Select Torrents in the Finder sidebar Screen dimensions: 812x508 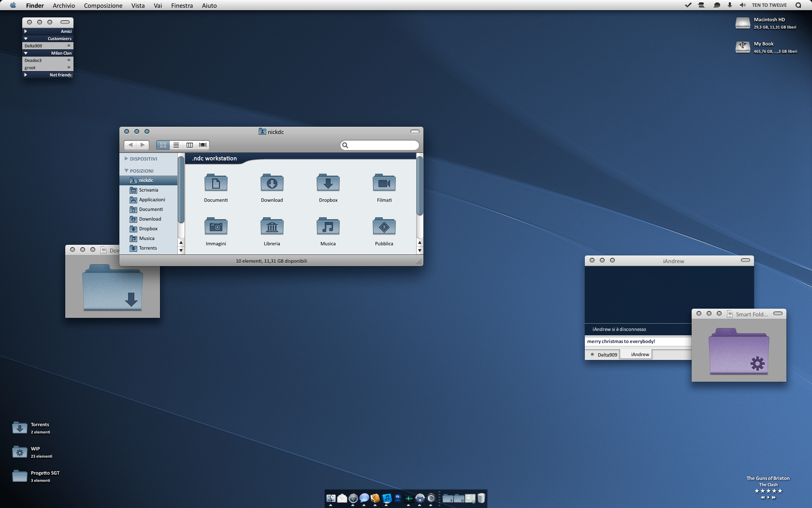click(x=148, y=248)
